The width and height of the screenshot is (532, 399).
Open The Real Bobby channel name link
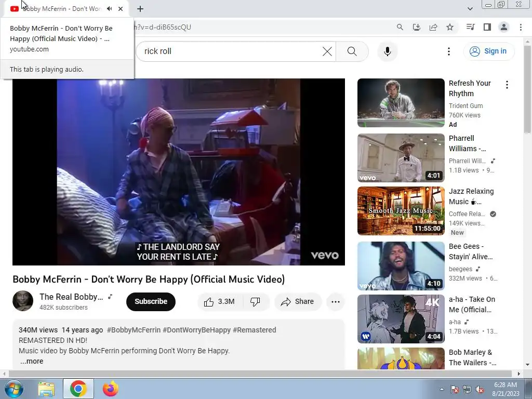tap(71, 297)
